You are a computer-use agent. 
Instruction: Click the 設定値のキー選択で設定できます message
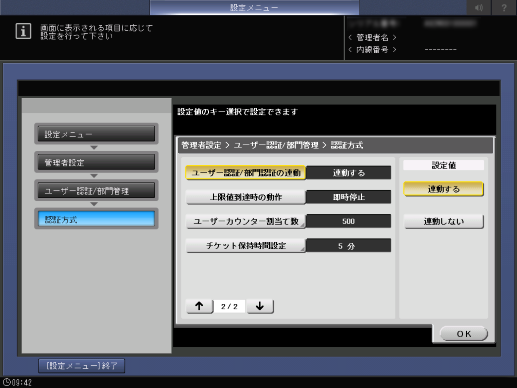click(237, 112)
